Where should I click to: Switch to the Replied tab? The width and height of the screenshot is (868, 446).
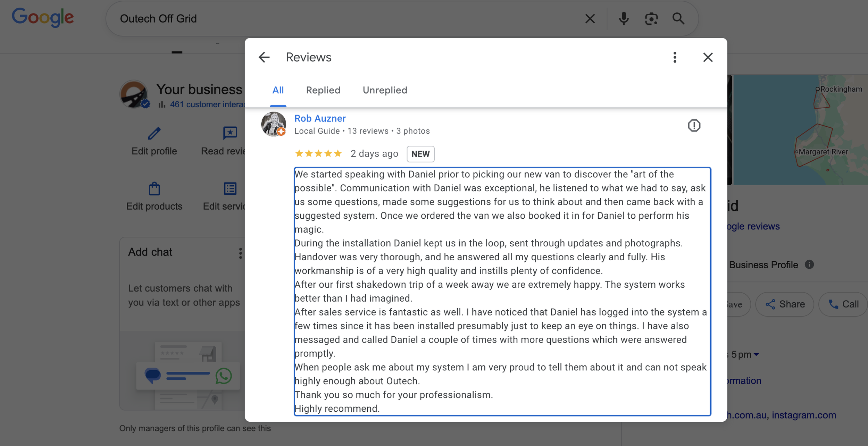[323, 90]
